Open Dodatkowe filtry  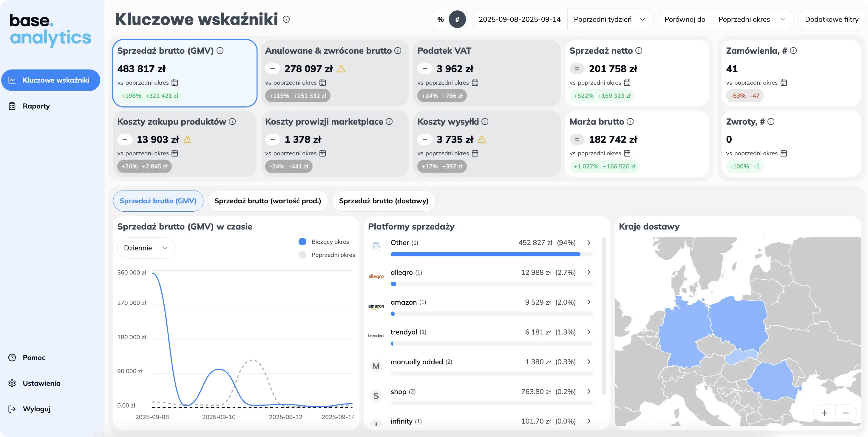[831, 19]
